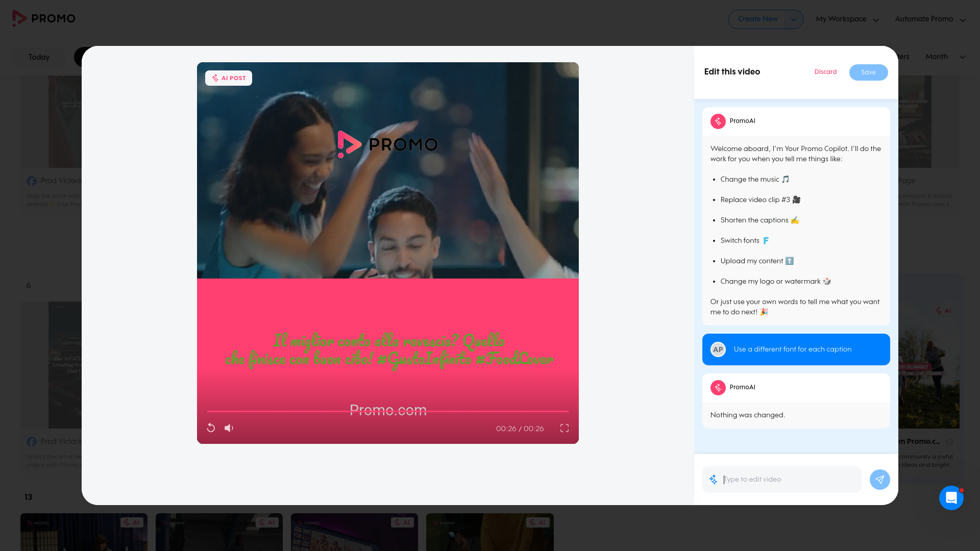Click the blue AI sparkle icon beside the input
Image resolution: width=980 pixels, height=551 pixels.
713,480
